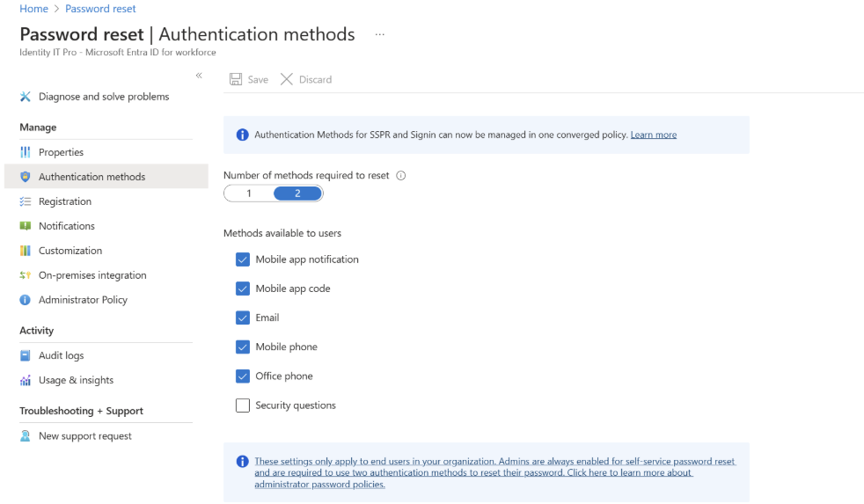
Task: Go to Administrator Policy page
Action: click(x=83, y=300)
